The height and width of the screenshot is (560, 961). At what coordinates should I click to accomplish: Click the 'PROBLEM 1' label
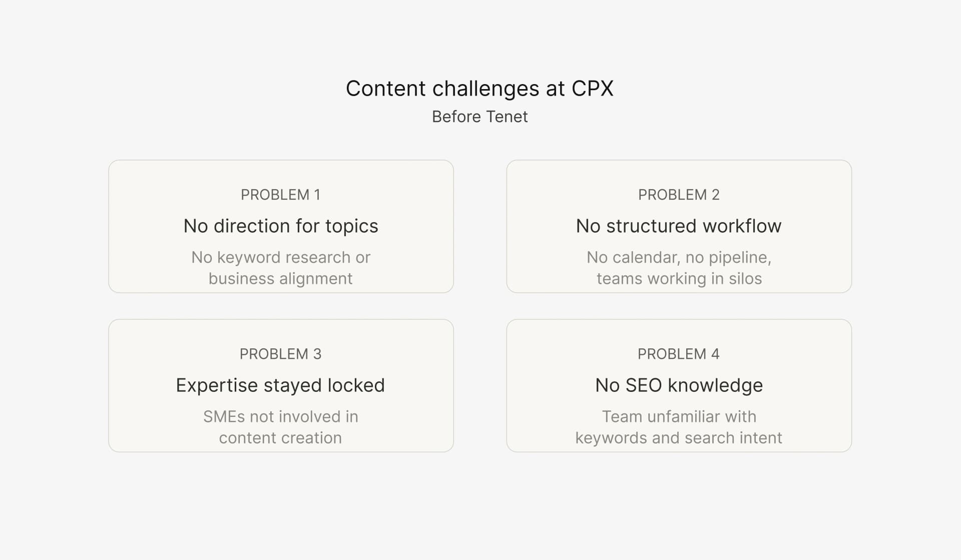tap(280, 195)
